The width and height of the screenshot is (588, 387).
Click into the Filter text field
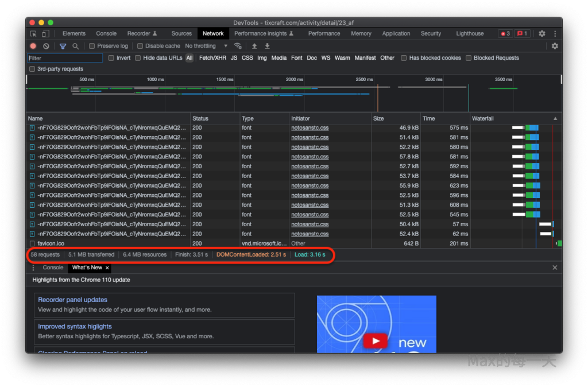[x=65, y=58]
